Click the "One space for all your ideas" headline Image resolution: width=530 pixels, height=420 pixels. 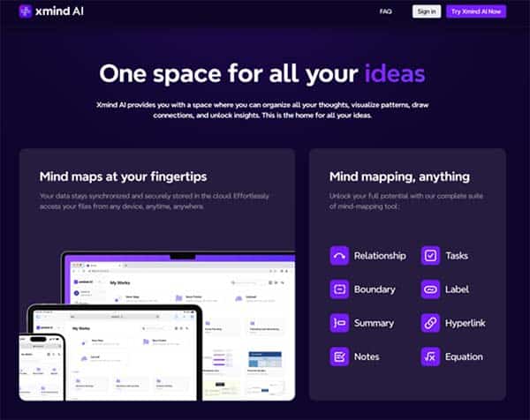[x=262, y=74]
